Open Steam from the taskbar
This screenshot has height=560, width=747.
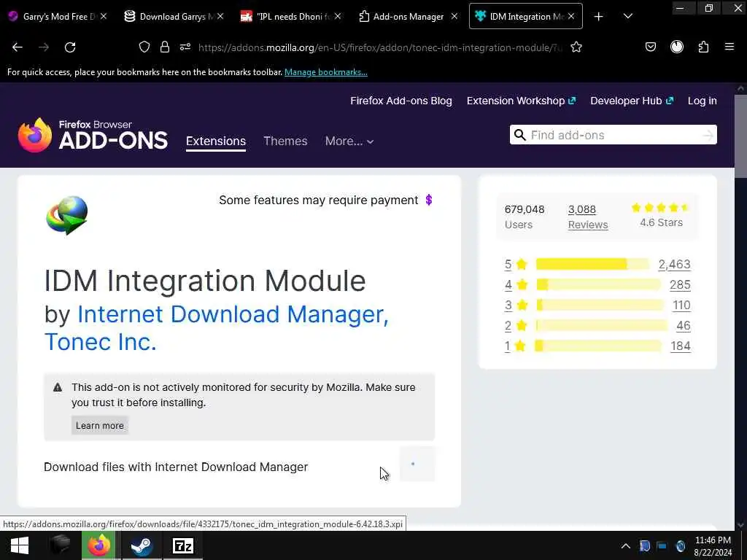pos(141,545)
